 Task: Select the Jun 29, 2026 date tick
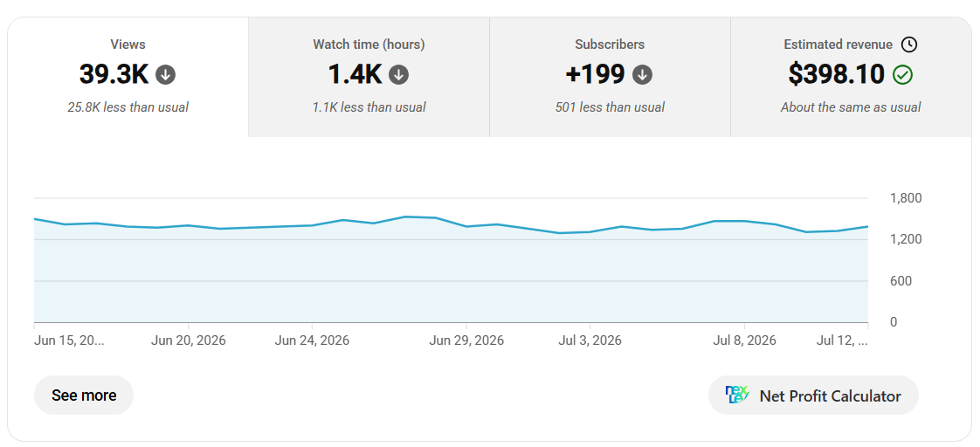click(x=466, y=340)
